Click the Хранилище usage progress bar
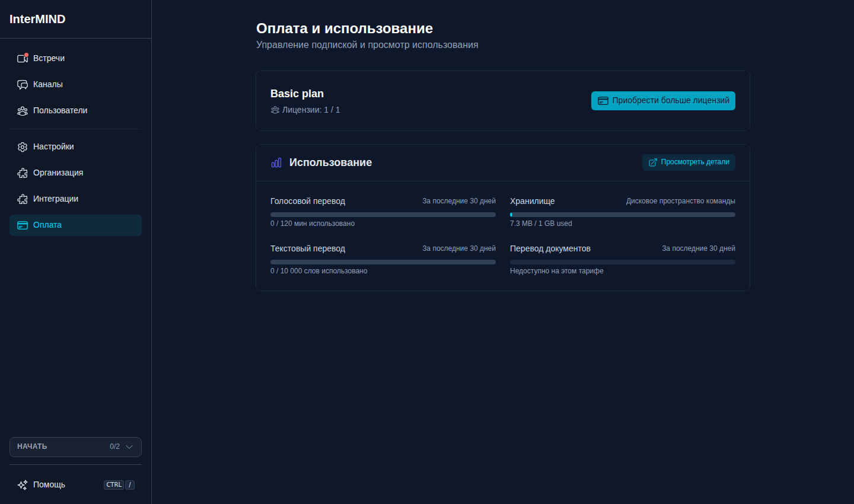The height and width of the screenshot is (504, 854). tap(623, 215)
